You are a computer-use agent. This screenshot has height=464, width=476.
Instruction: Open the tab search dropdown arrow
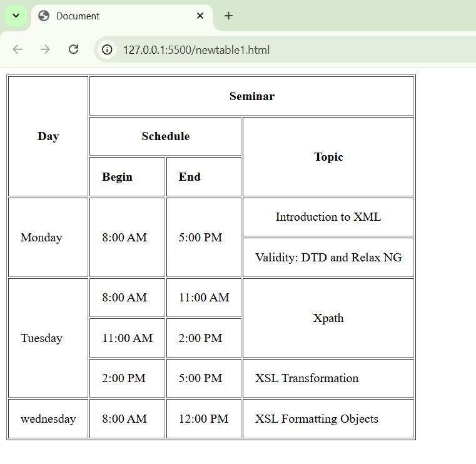click(x=16, y=16)
